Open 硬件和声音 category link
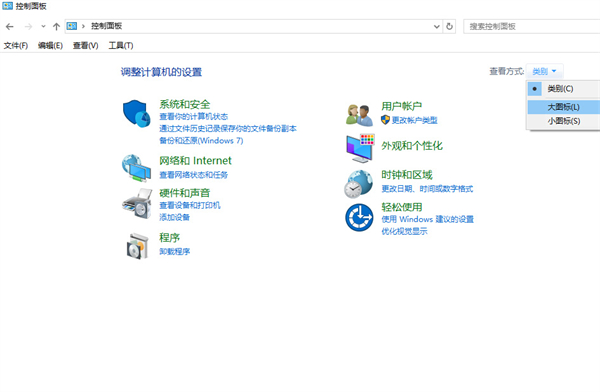Screen dimensions: 600x392 point(185,193)
